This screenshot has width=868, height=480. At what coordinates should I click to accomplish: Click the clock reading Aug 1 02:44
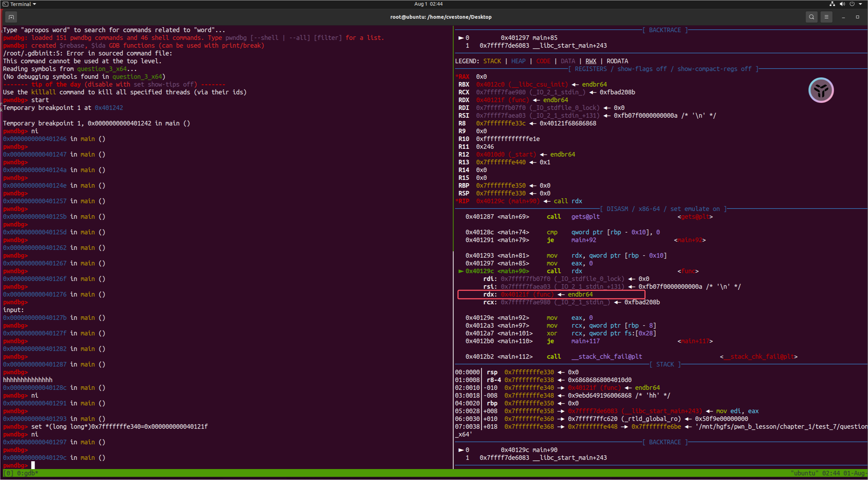[428, 4]
